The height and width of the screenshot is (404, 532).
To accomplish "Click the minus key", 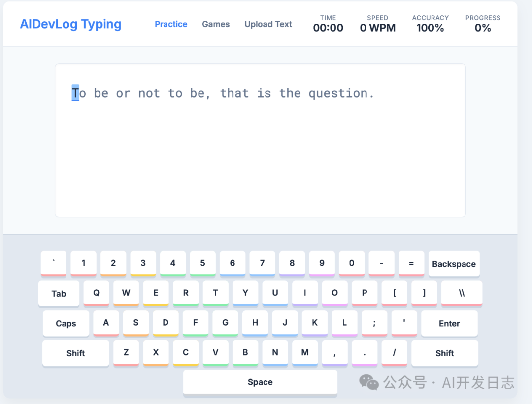I will click(382, 264).
